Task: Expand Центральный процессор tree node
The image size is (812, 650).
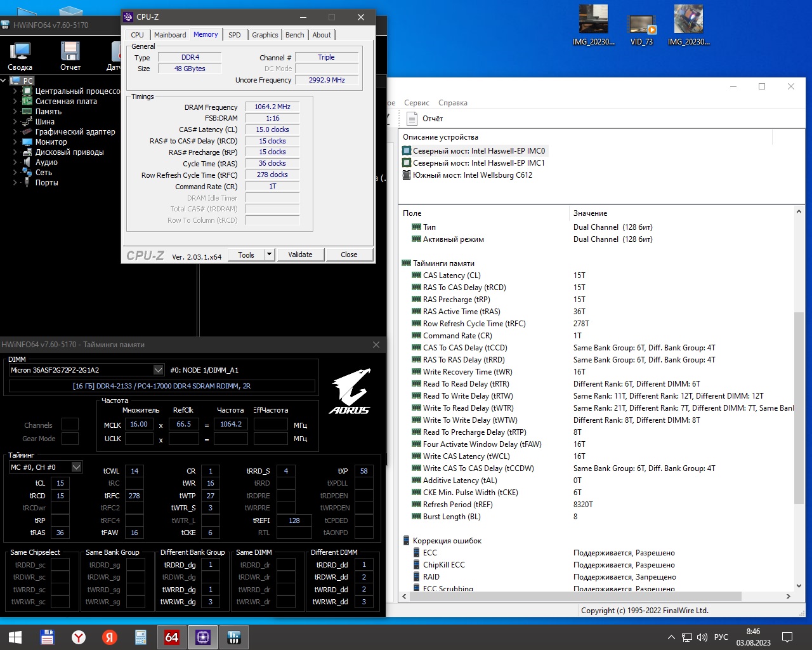Action: [x=15, y=91]
